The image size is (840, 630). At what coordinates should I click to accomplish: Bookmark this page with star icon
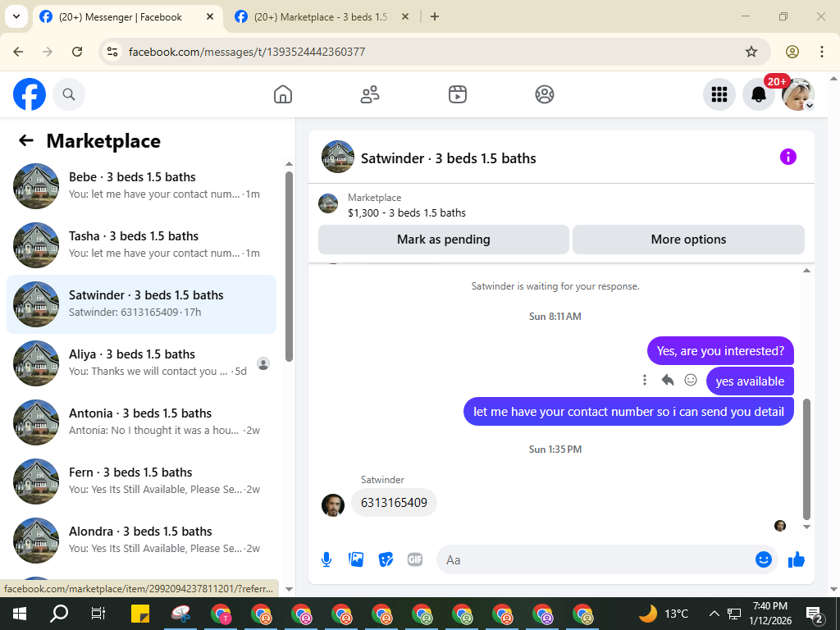pos(751,52)
